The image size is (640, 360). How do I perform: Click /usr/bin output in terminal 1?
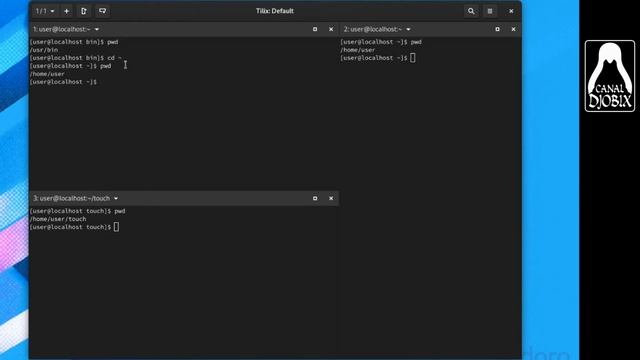pyautogui.click(x=44, y=50)
